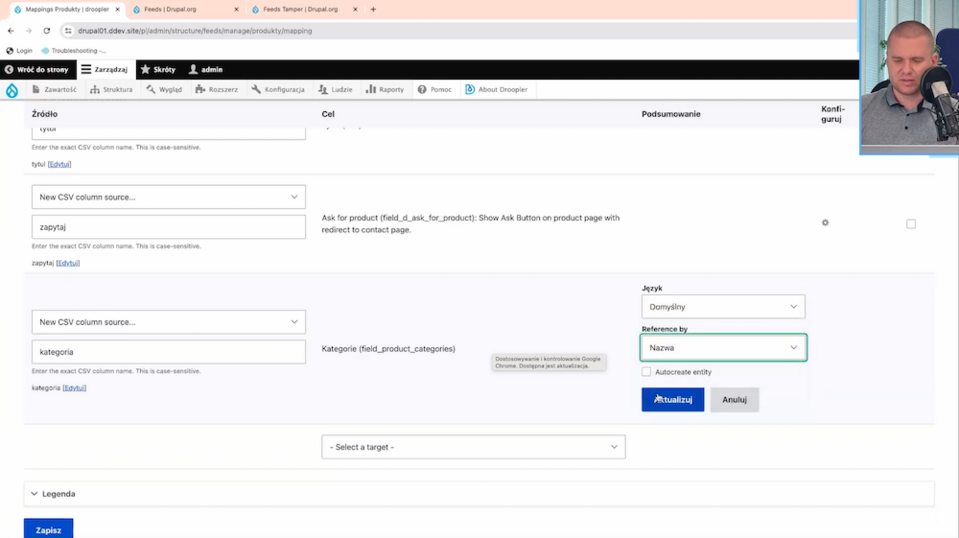Viewport: 959px width, 538px height.
Task: Switch to Feeds Tamper | Drupal.org tab
Action: 303,9
